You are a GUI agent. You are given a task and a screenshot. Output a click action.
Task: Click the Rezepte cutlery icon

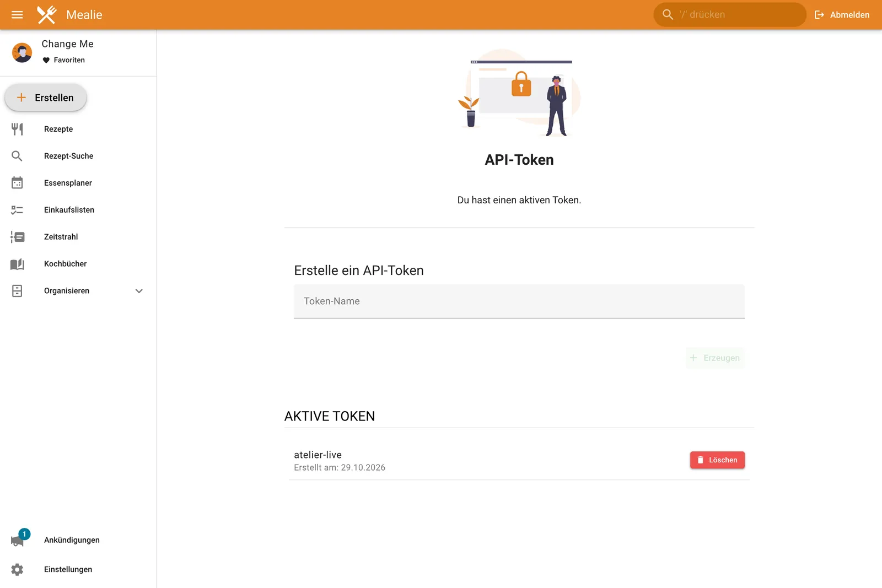tap(17, 129)
